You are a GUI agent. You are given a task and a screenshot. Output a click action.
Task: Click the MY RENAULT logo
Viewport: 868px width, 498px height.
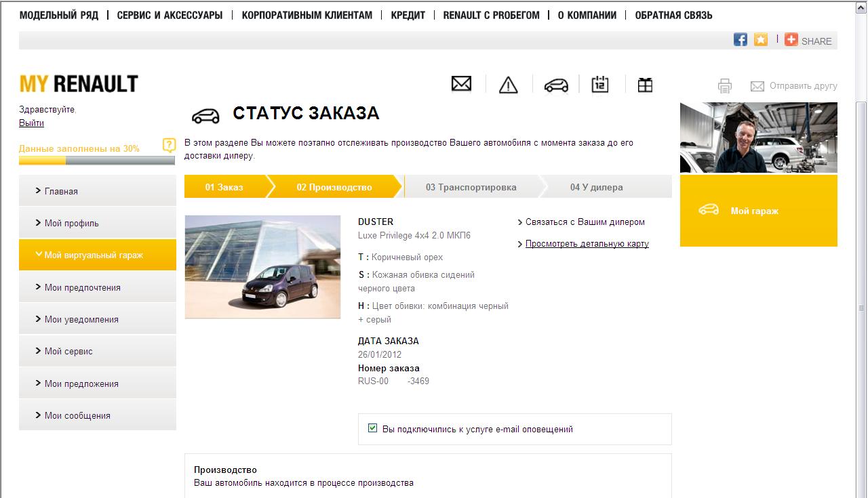79,84
